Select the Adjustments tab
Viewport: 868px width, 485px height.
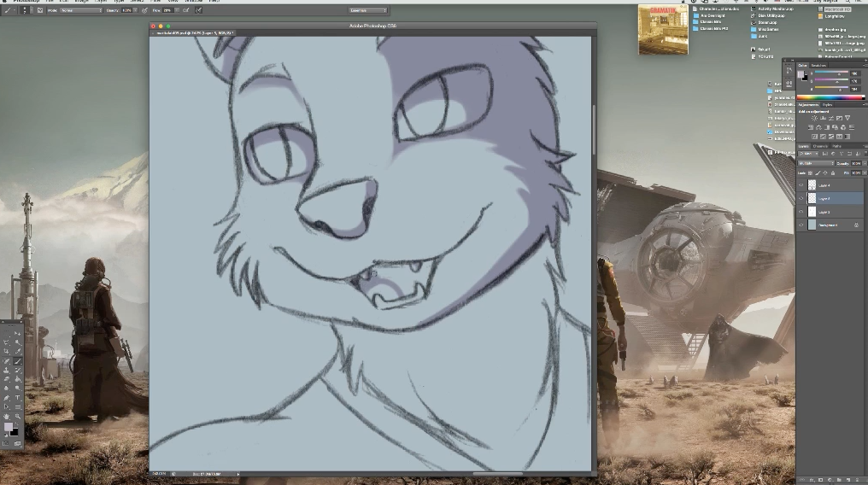click(807, 104)
